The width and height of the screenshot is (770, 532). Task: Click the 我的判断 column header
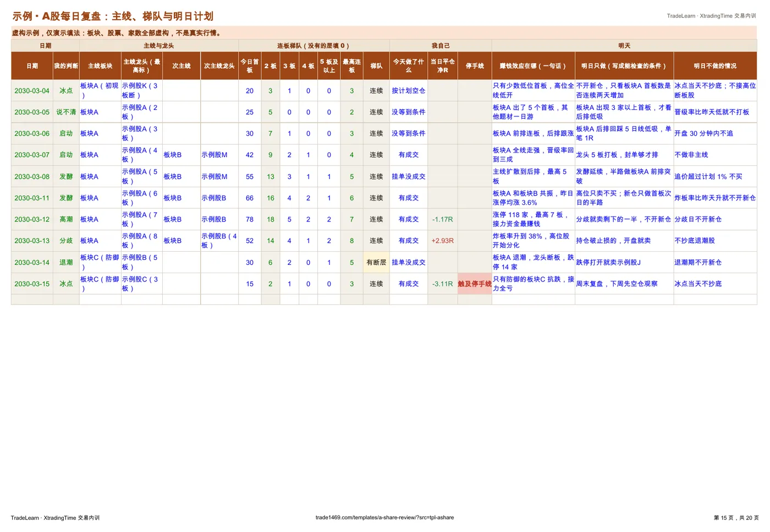[66, 66]
